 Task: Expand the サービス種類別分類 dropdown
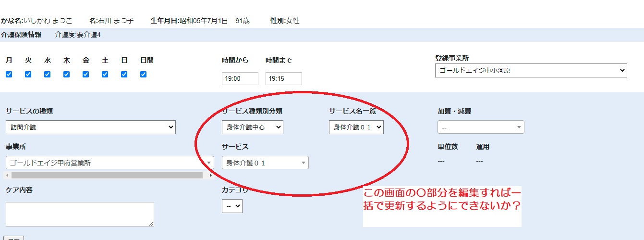point(252,127)
